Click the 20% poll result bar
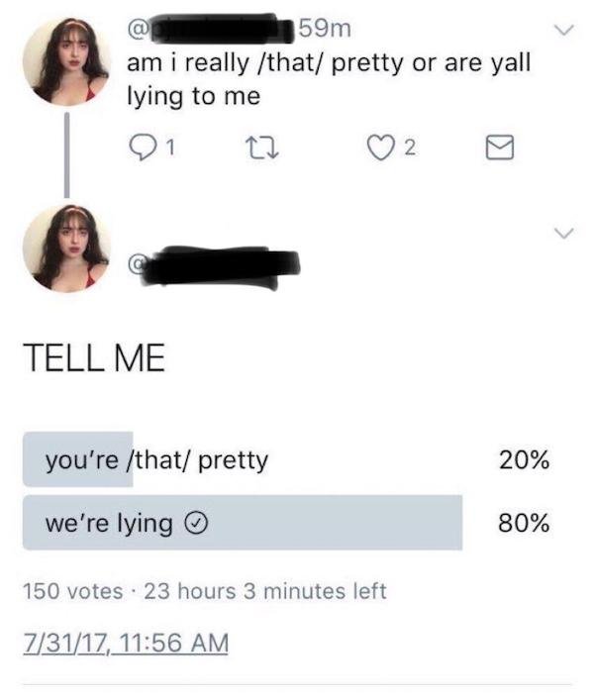Screen dimensions: 594x700 pos(77,459)
